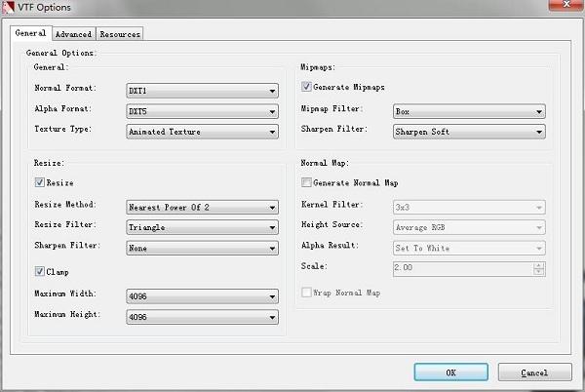
Task: Switch to the Advanced tab
Action: (x=72, y=34)
